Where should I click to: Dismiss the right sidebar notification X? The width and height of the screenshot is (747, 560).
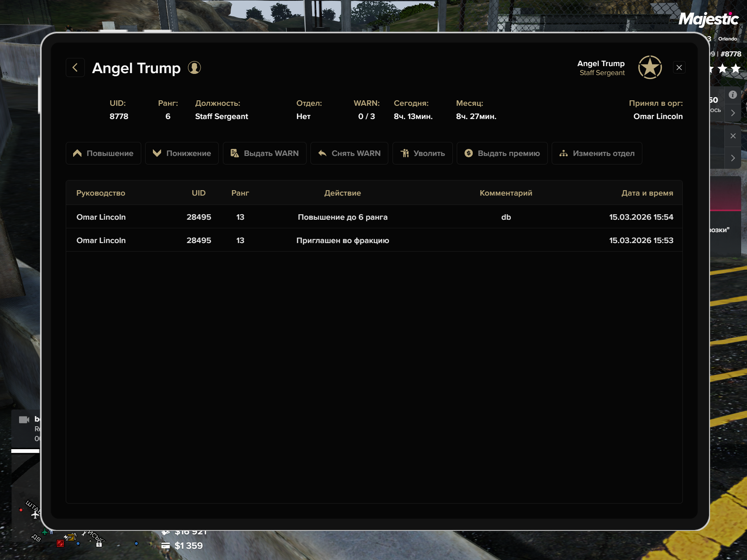click(x=733, y=136)
